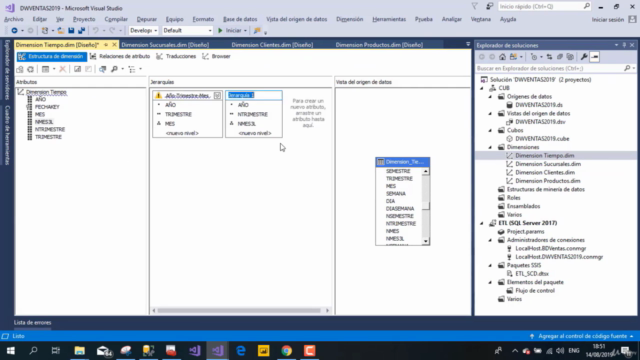Click the Save All icon

(x=82, y=31)
